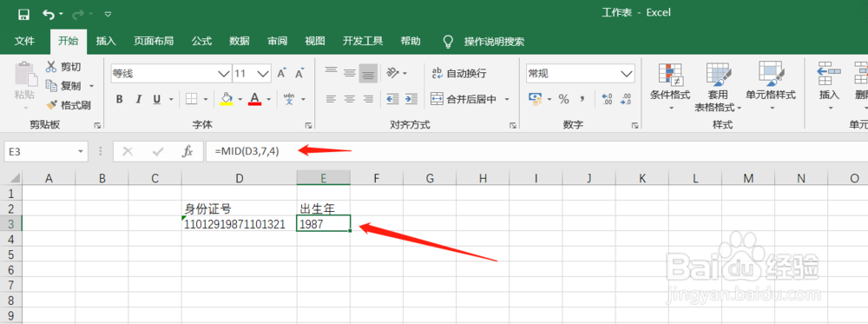Decrease decimal places icon

pyautogui.click(x=626, y=99)
